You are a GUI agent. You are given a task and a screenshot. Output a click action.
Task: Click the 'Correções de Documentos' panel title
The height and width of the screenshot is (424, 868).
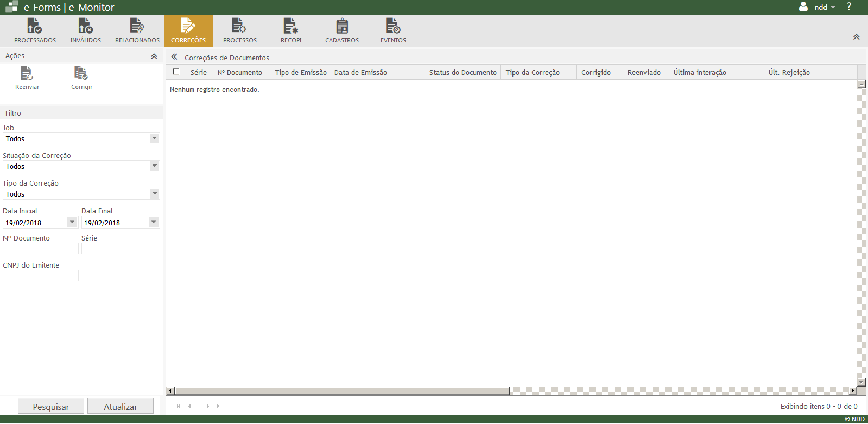pos(227,58)
